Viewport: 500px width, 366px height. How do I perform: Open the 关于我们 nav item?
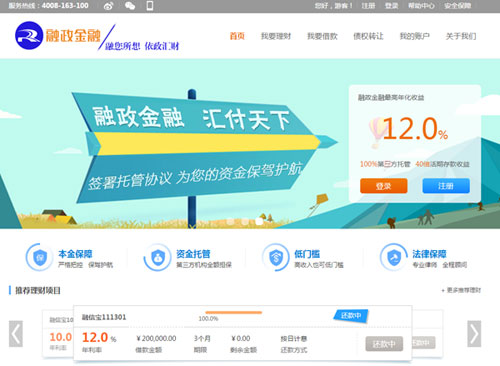coord(461,36)
